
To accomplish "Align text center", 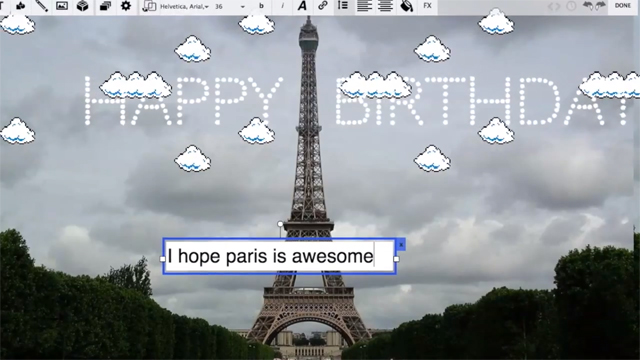I will click(385, 6).
